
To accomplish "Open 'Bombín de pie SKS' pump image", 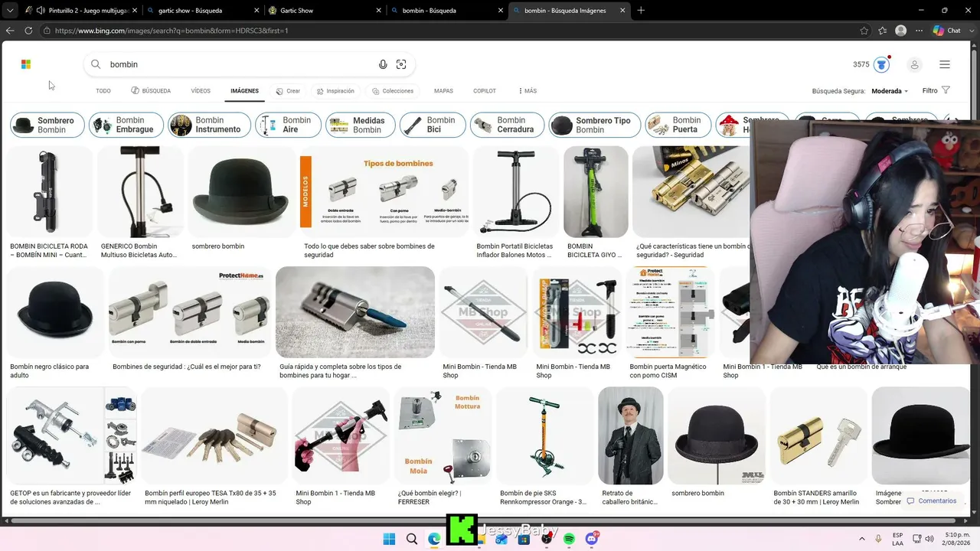I will [544, 435].
